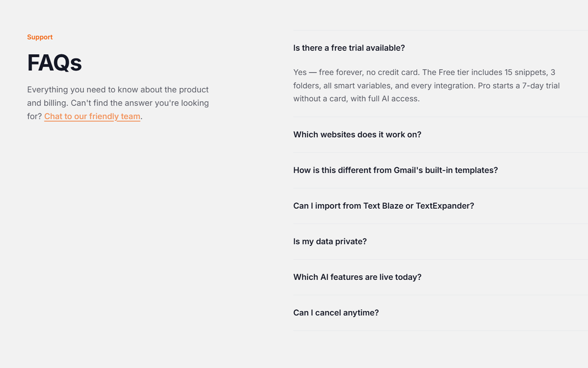
Task: Click the "Is there a free trial available?" heading text
Action: click(349, 47)
